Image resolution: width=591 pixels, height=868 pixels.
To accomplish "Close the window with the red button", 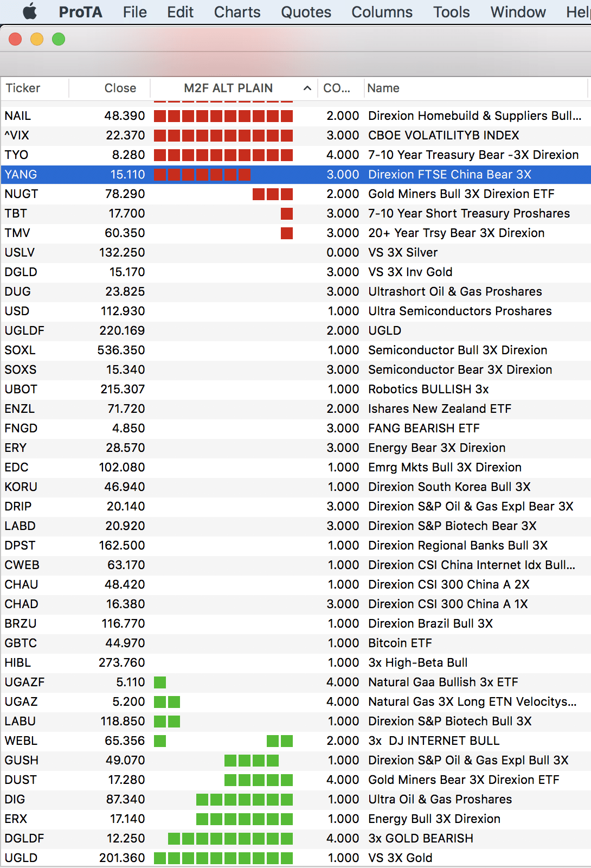I will [15, 39].
